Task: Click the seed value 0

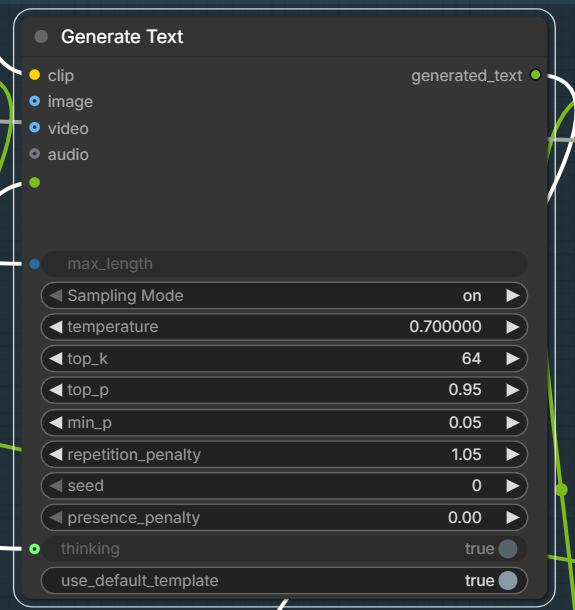Action: point(477,486)
